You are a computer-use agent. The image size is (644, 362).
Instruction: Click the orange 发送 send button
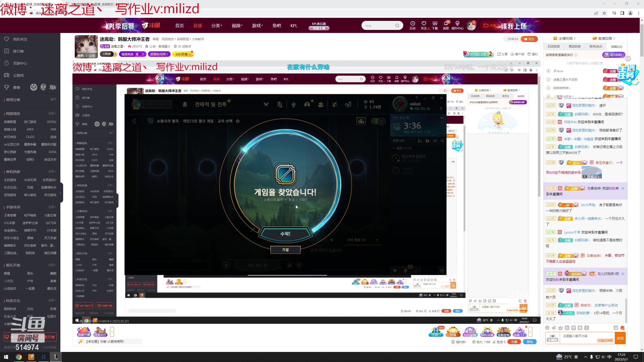point(620,338)
